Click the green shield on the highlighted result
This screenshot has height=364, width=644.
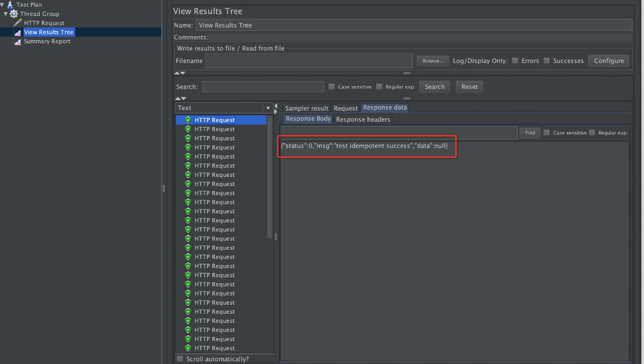tap(188, 120)
